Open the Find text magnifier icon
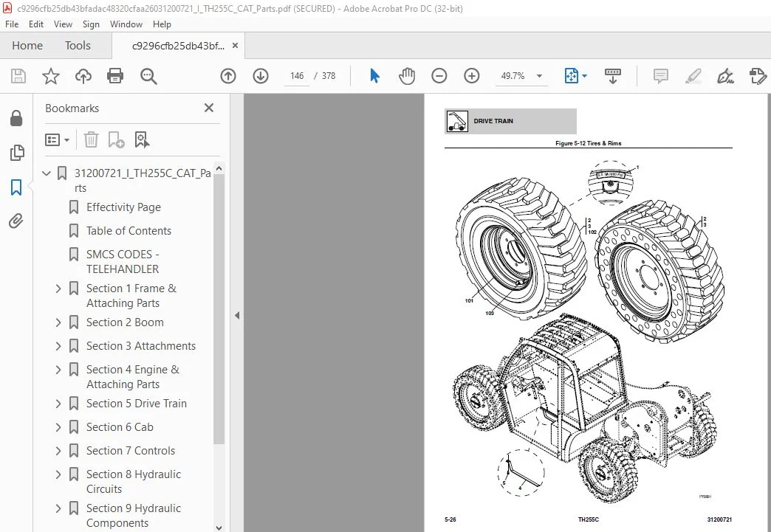Image resolution: width=771 pixels, height=532 pixels. point(148,76)
